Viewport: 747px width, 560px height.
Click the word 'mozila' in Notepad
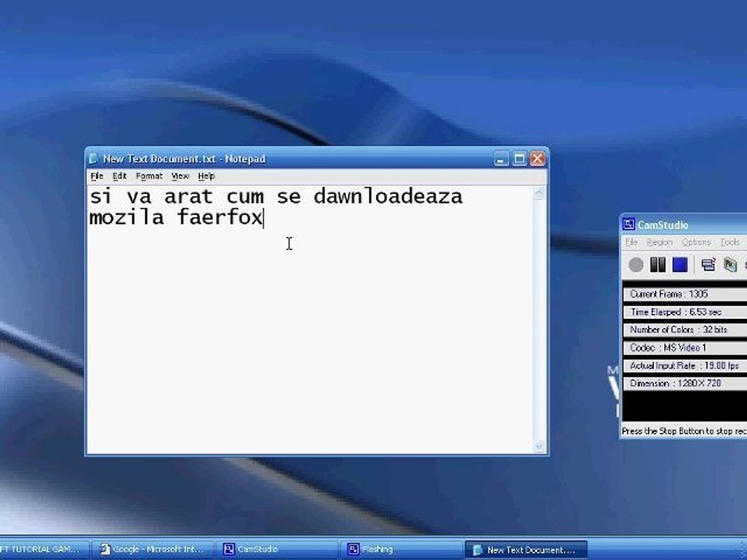(x=127, y=217)
